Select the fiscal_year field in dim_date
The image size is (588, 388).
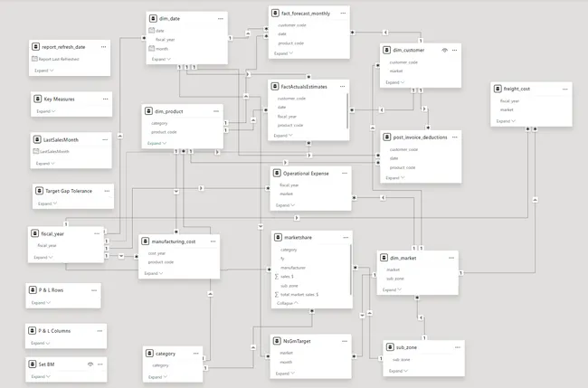click(165, 40)
